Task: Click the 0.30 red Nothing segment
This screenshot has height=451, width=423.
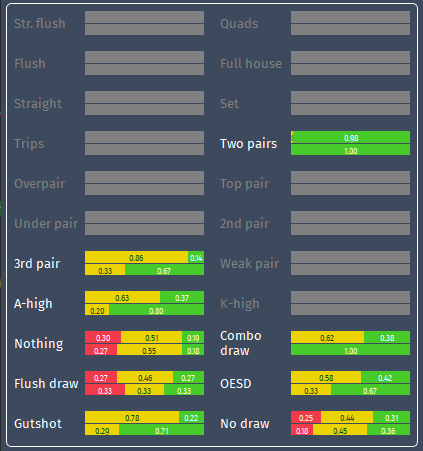Action: tap(103, 337)
